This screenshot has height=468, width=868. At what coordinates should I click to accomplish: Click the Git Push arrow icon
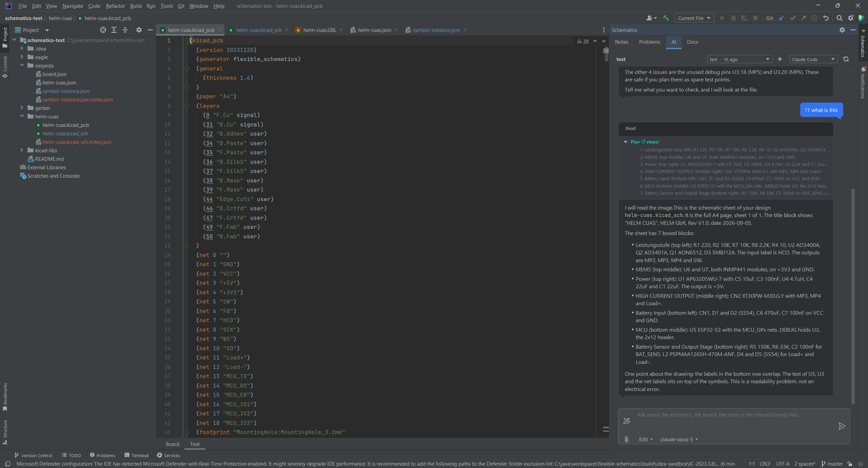click(803, 18)
